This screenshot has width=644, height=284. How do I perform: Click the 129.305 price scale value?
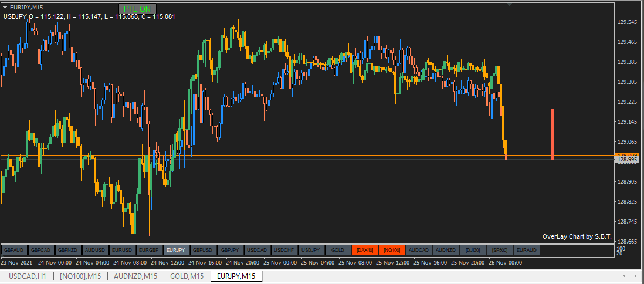(x=627, y=82)
